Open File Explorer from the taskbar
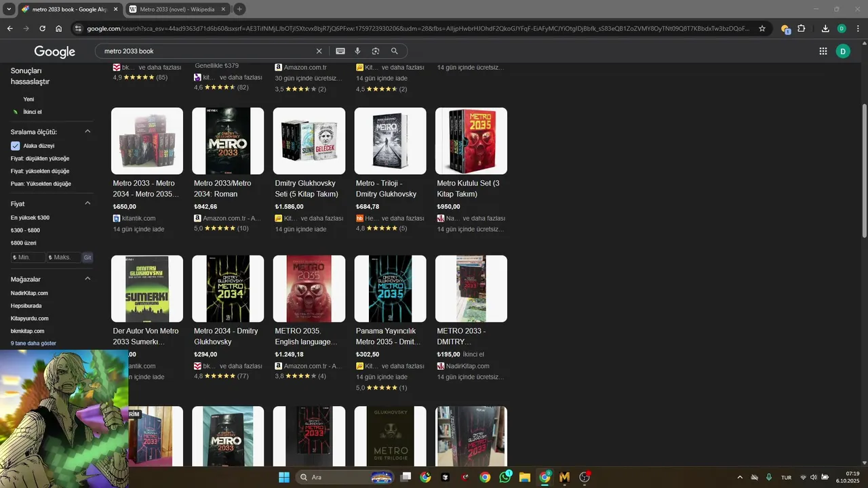Image resolution: width=868 pixels, height=488 pixels. [x=525, y=477]
